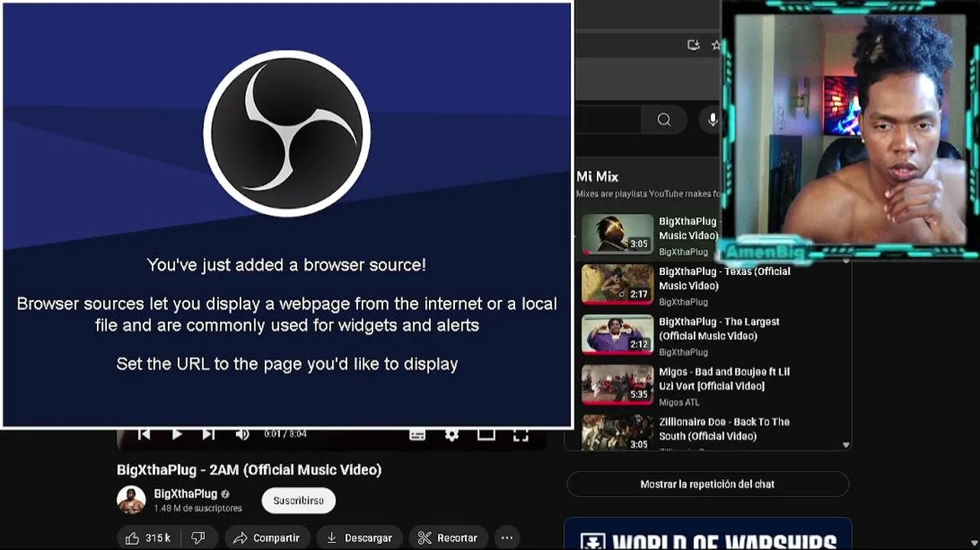This screenshot has height=550, width=980.
Task: Download the video using Descargar
Action: click(359, 538)
